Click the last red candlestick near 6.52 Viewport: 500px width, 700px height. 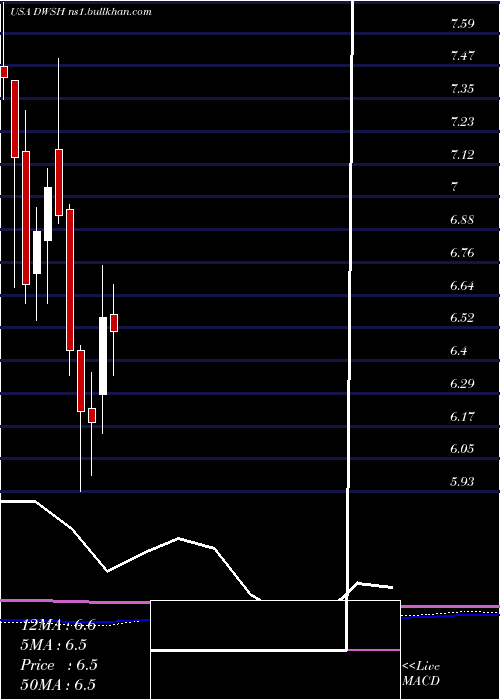point(114,323)
